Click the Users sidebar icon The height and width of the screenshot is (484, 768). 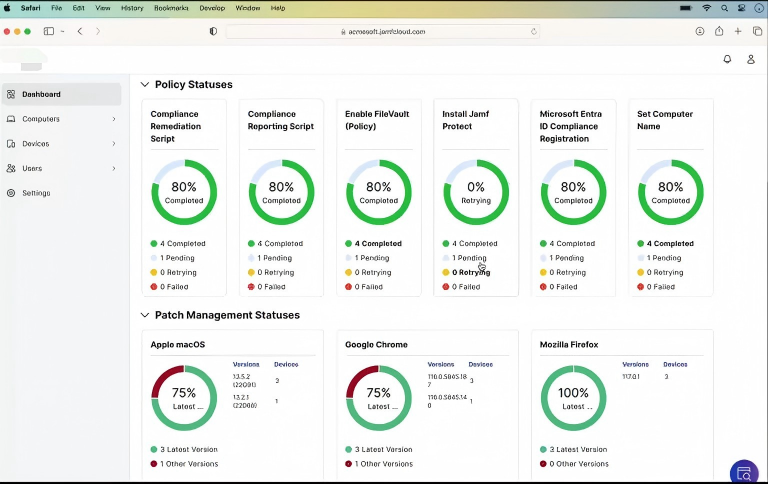(x=11, y=168)
